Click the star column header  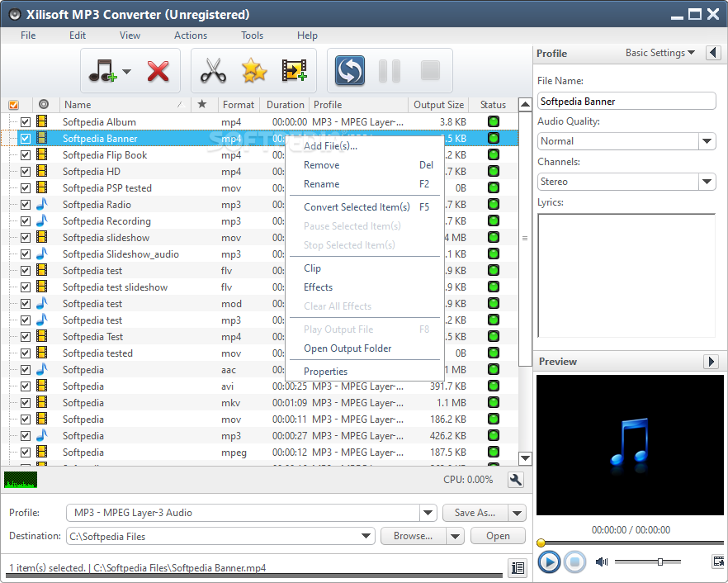pos(202,104)
